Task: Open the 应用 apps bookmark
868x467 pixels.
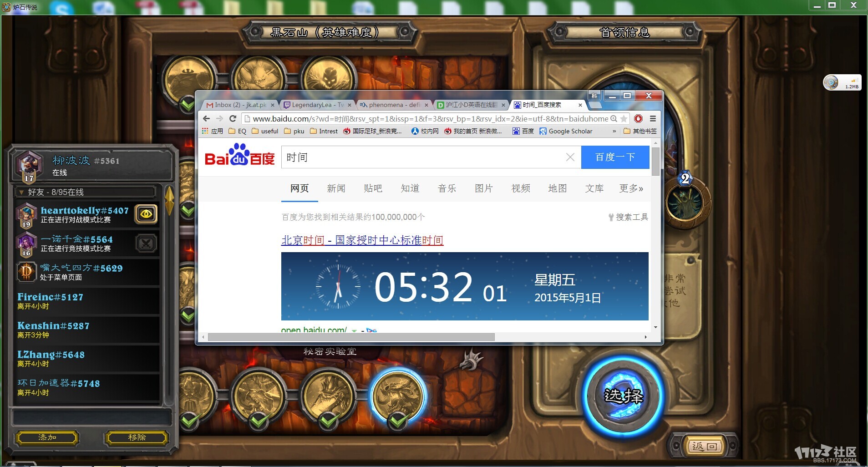Action: coord(213,131)
